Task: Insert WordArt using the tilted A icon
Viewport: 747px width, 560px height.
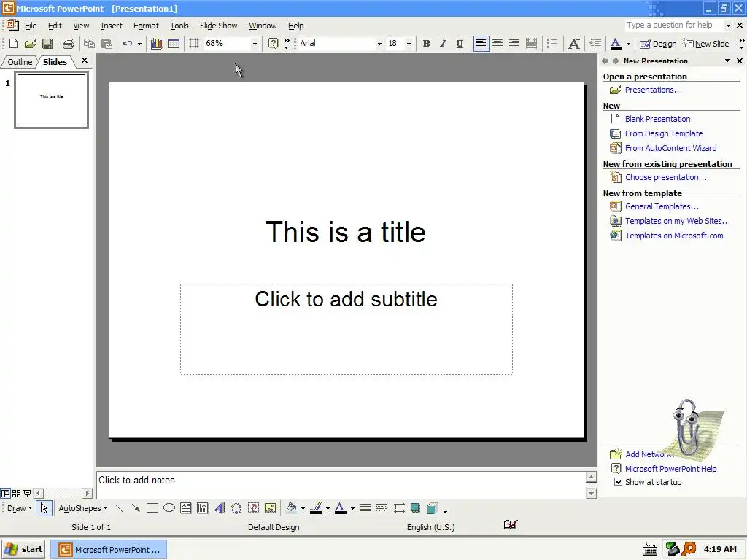Action: click(220, 508)
